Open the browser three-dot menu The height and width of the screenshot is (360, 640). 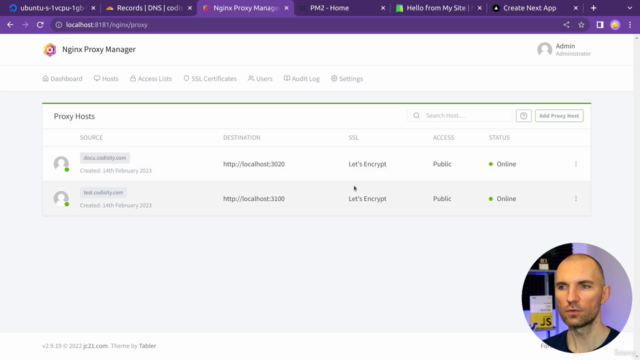click(x=630, y=25)
